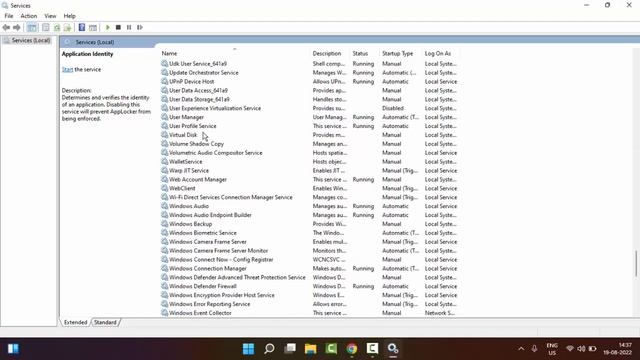Image resolution: width=640 pixels, height=360 pixels.
Task: Click the vertical scrollbar thumb in services list
Action: 636,263
